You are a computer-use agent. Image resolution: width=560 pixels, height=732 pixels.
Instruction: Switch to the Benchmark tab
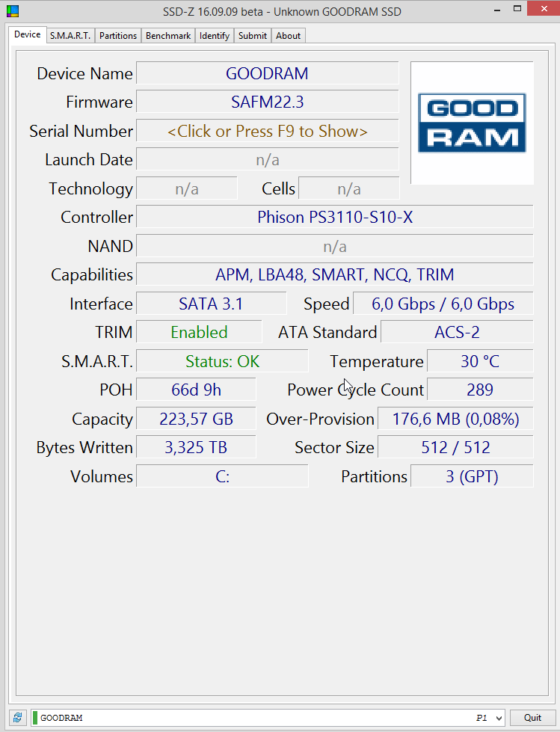168,36
